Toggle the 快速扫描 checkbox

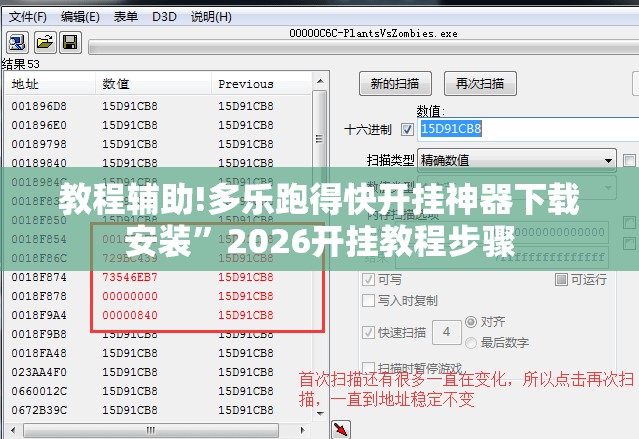click(368, 332)
